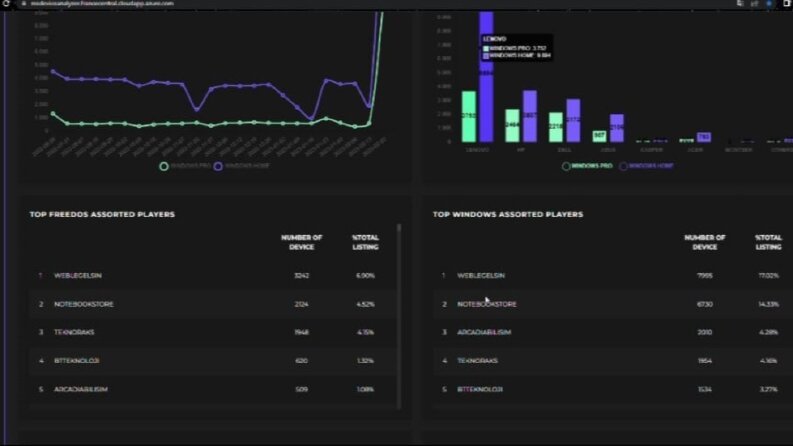Image resolution: width=793 pixels, height=446 pixels.
Task: Click %Total Listing header in FreeDOS table
Action: 365,242
